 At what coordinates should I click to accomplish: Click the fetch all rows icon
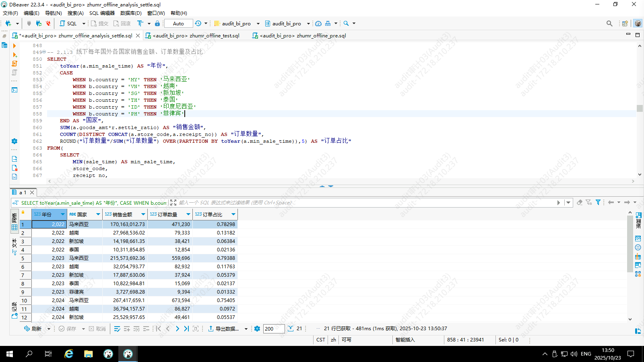coord(291,329)
